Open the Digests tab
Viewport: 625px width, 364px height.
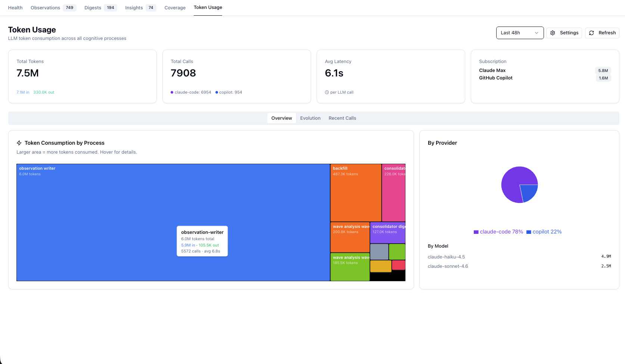click(100, 7)
